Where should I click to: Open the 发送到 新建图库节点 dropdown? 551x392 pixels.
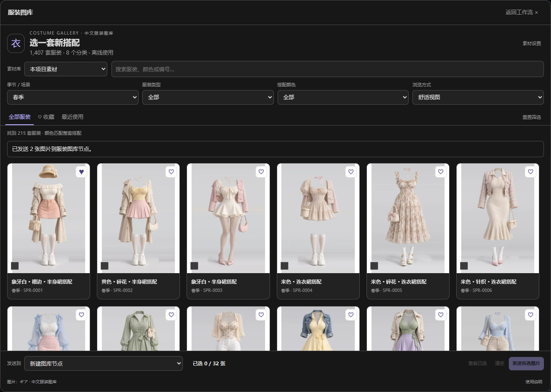104,364
